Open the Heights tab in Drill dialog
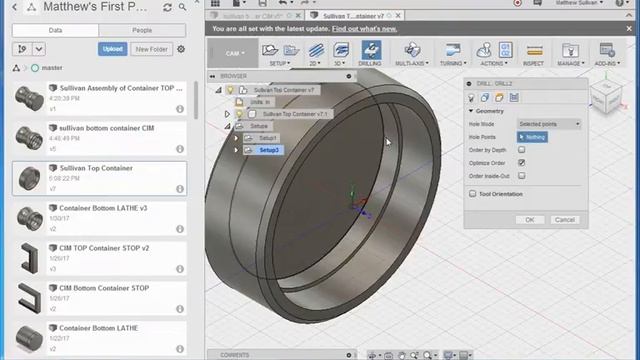Image resolution: width=640 pixels, height=360 pixels. pyautogui.click(x=499, y=98)
